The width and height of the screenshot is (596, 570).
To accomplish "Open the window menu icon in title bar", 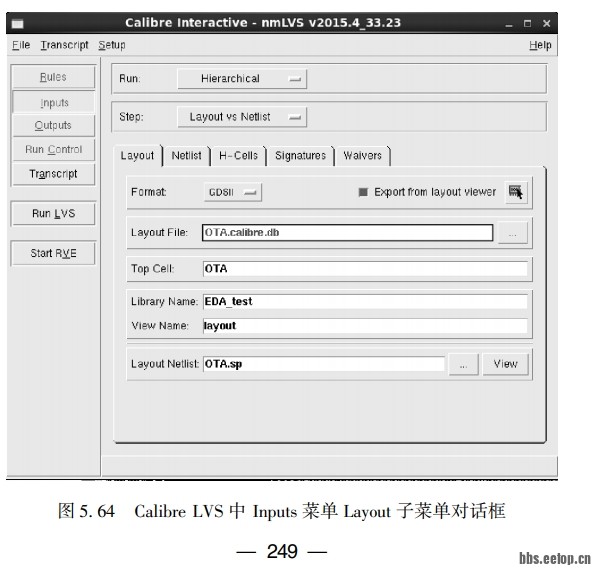I will click(17, 24).
